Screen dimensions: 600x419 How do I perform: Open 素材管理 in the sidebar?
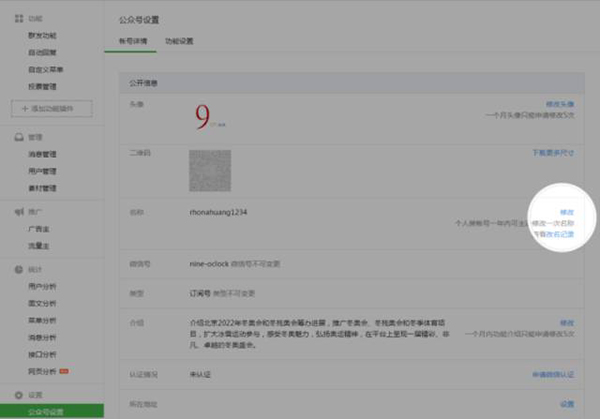click(42, 187)
